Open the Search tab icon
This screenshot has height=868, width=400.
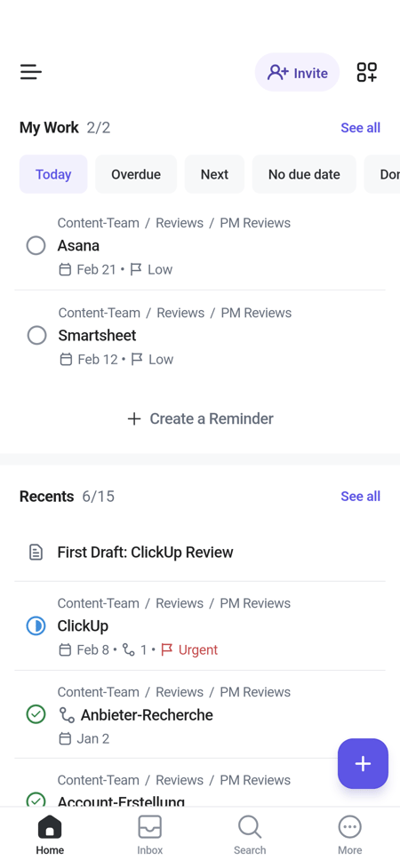tap(250, 827)
